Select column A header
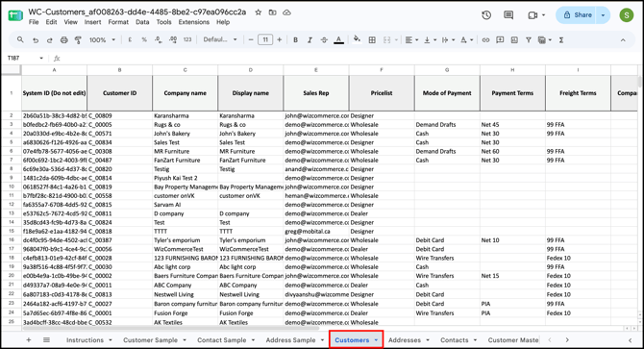644x349 pixels. tap(54, 70)
